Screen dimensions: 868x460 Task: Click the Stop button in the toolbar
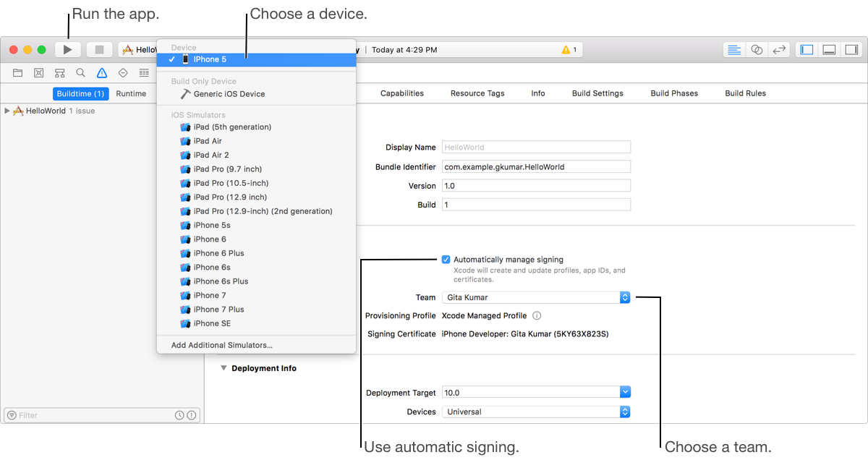pos(100,50)
